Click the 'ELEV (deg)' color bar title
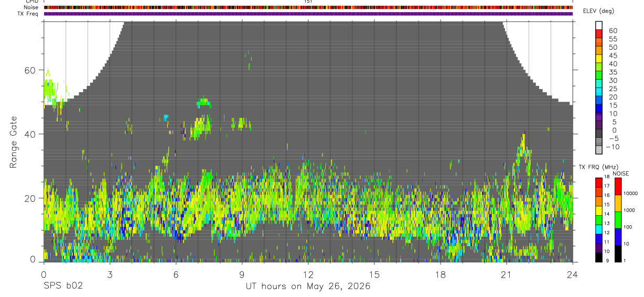The width and height of the screenshot is (644, 297). click(598, 11)
